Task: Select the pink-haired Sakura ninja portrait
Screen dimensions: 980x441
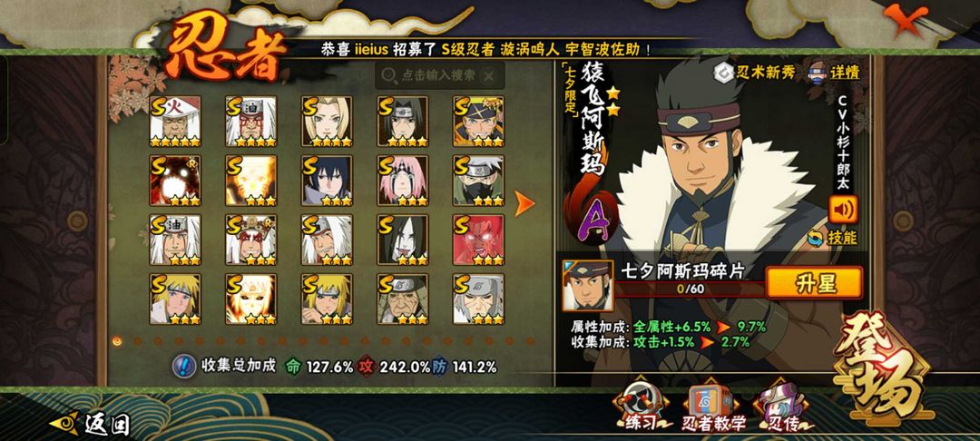Action: tap(403, 181)
